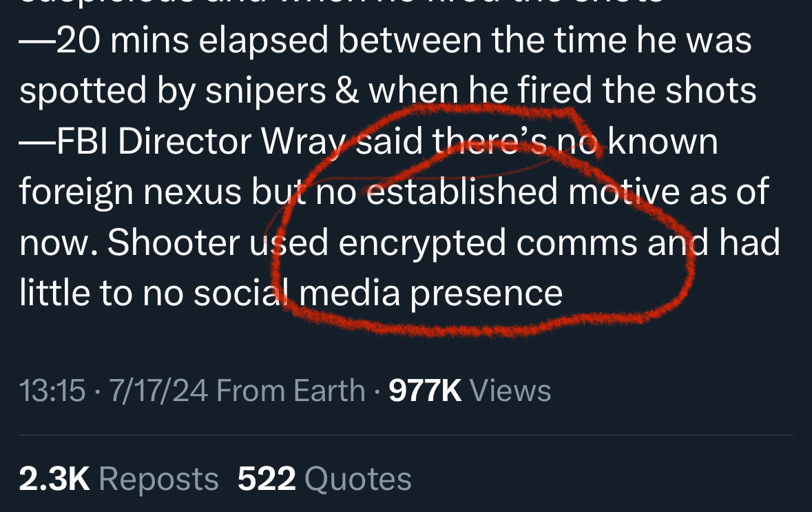Open the 522 Quotes list
This screenshot has height=512, width=812.
click(x=324, y=479)
